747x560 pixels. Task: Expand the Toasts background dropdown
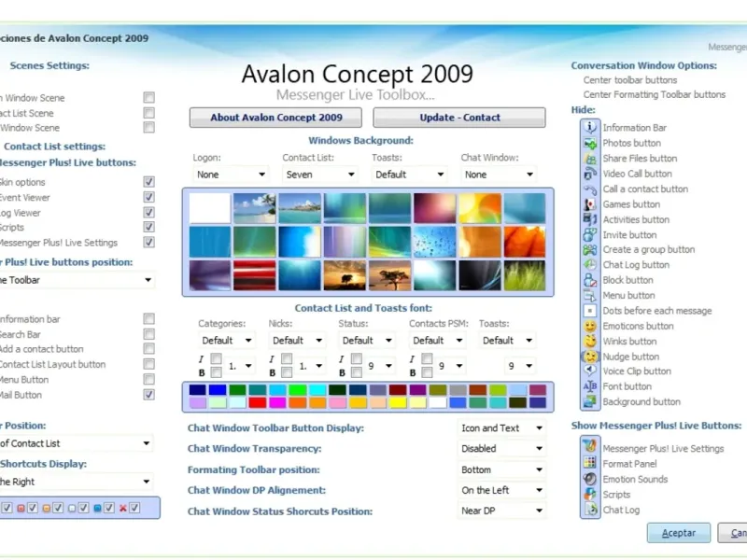click(409, 175)
